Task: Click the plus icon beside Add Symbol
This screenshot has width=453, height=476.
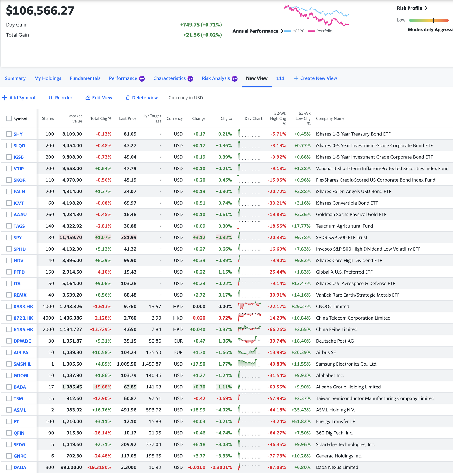Action: (4, 98)
